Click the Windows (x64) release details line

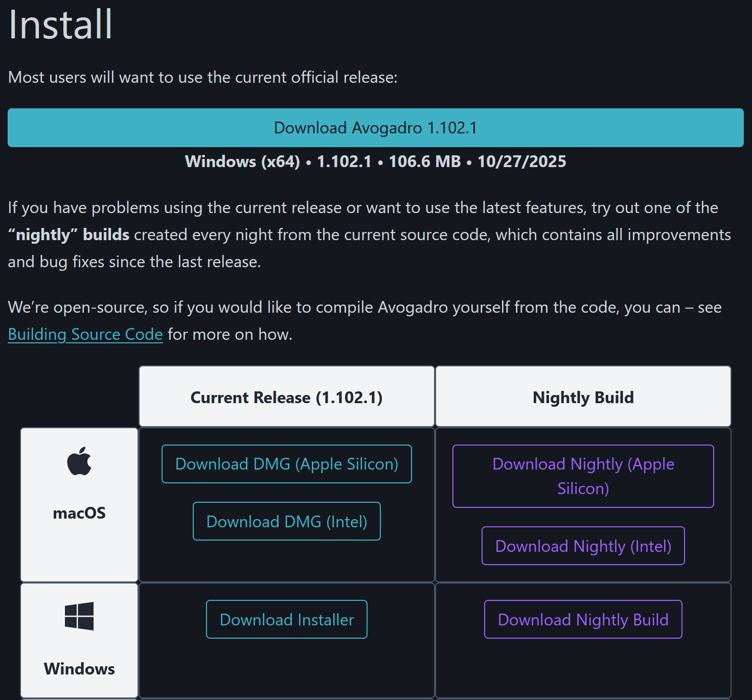[x=375, y=161]
